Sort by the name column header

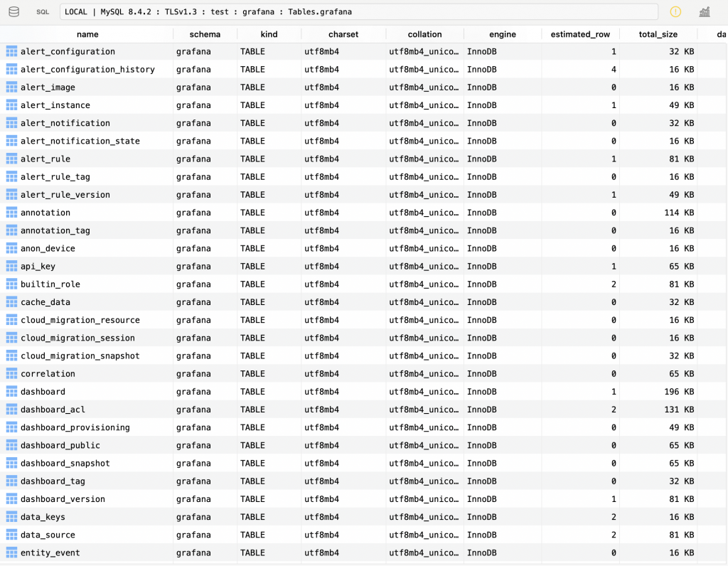[x=87, y=34]
